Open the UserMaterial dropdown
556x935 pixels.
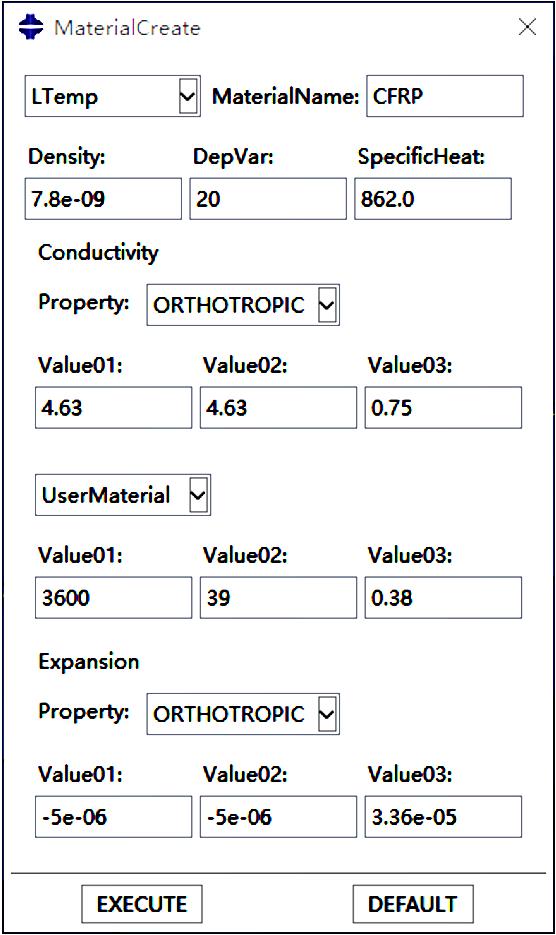click(x=123, y=495)
